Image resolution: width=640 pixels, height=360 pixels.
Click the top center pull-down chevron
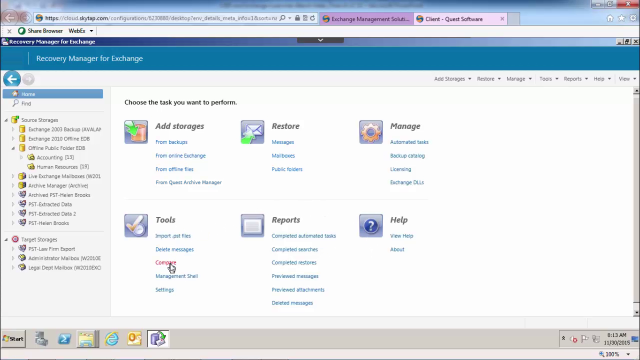tap(320, 40)
